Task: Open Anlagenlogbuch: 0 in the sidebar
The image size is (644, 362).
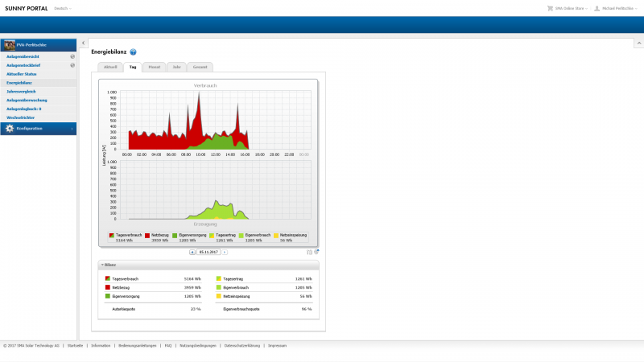Action: tap(24, 109)
